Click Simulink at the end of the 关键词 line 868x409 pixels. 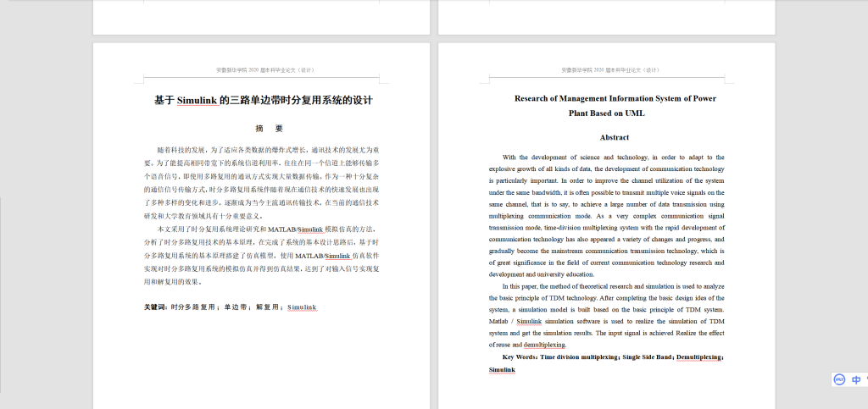click(x=302, y=307)
